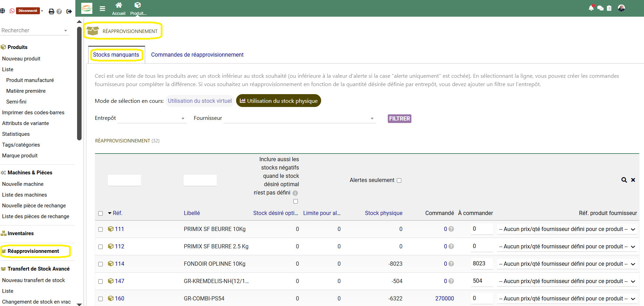Toggle the select-all checkbox beside Réf. header
Screen dimensions: 644x306
(x=101, y=213)
